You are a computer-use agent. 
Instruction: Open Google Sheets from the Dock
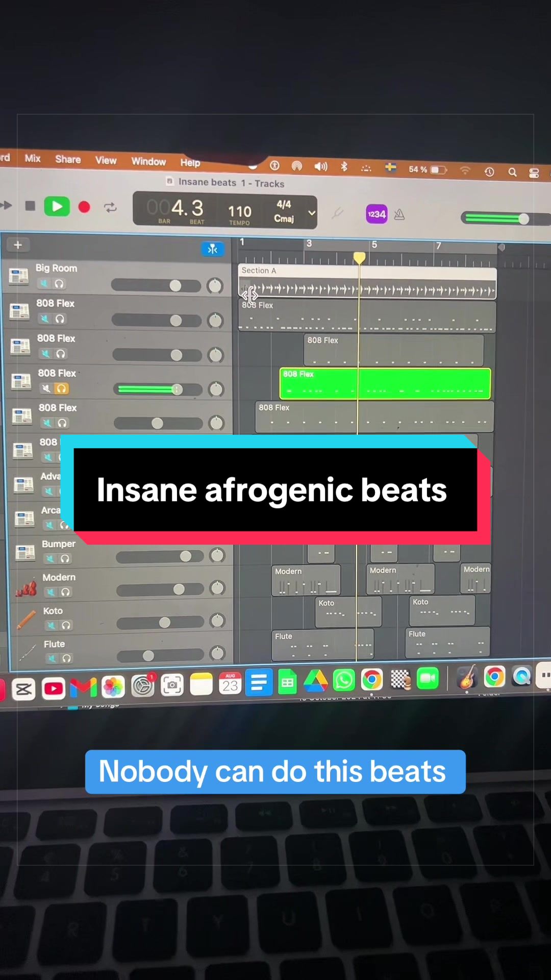[287, 682]
